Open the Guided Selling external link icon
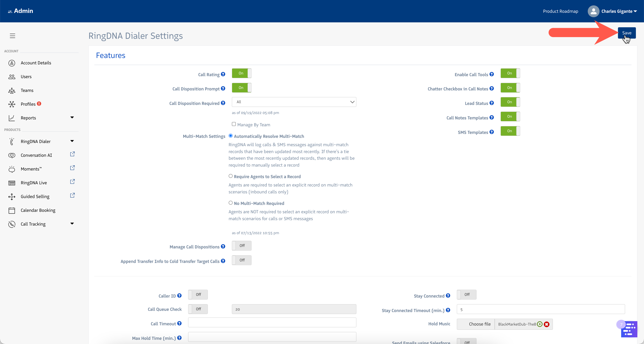The height and width of the screenshot is (344, 644). tap(72, 196)
